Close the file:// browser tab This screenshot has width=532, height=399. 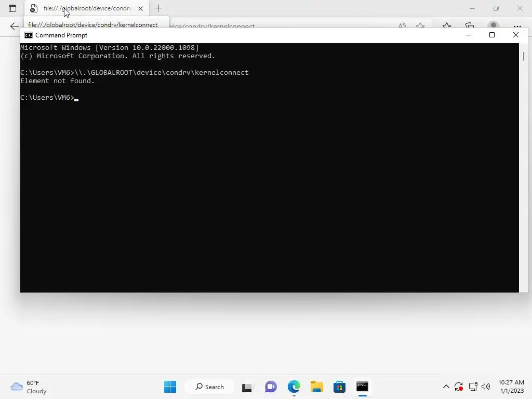140,8
